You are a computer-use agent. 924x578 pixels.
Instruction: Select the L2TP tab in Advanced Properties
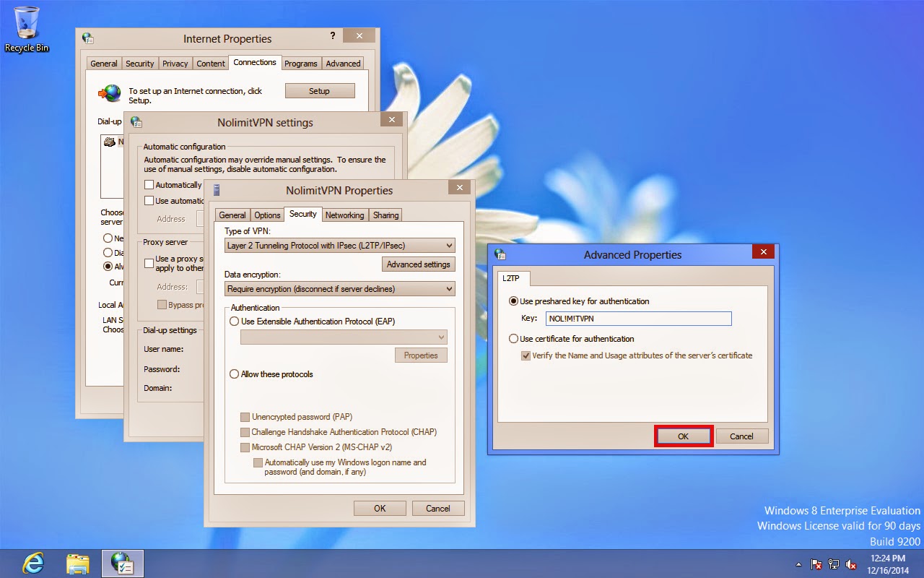point(515,278)
